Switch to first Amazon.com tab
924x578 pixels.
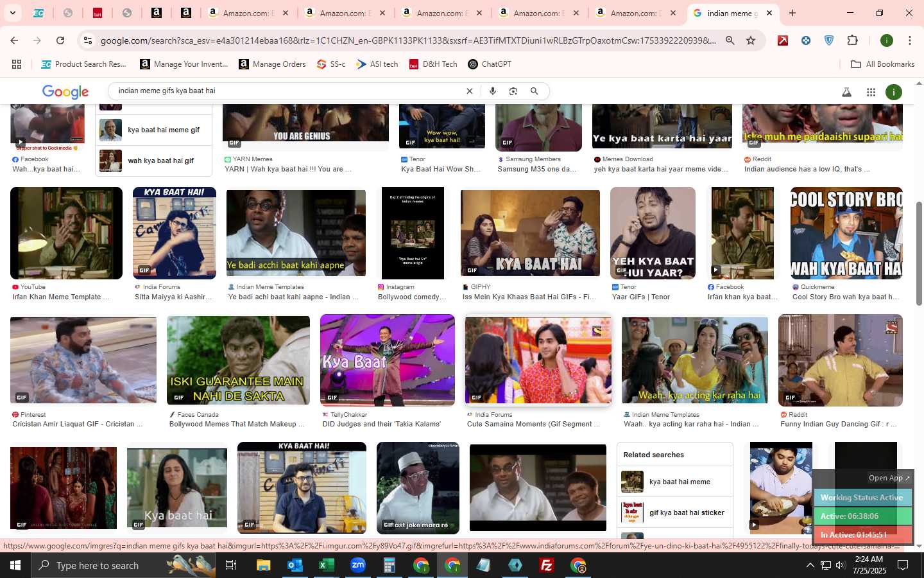pos(248,13)
